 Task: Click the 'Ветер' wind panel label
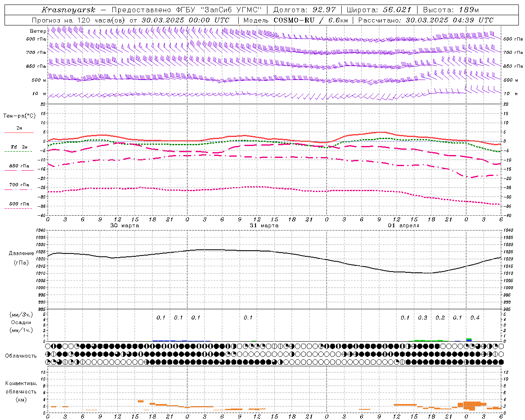38,31
